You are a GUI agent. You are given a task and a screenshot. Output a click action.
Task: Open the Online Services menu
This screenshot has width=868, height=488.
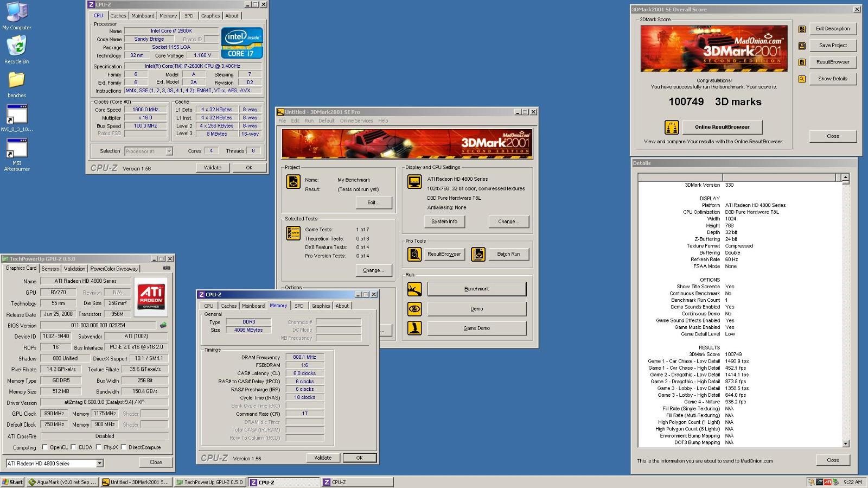click(x=356, y=121)
